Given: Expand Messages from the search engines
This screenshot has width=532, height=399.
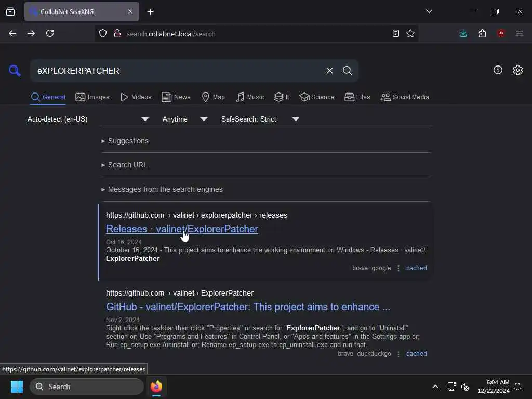Looking at the screenshot, I should click(162, 189).
